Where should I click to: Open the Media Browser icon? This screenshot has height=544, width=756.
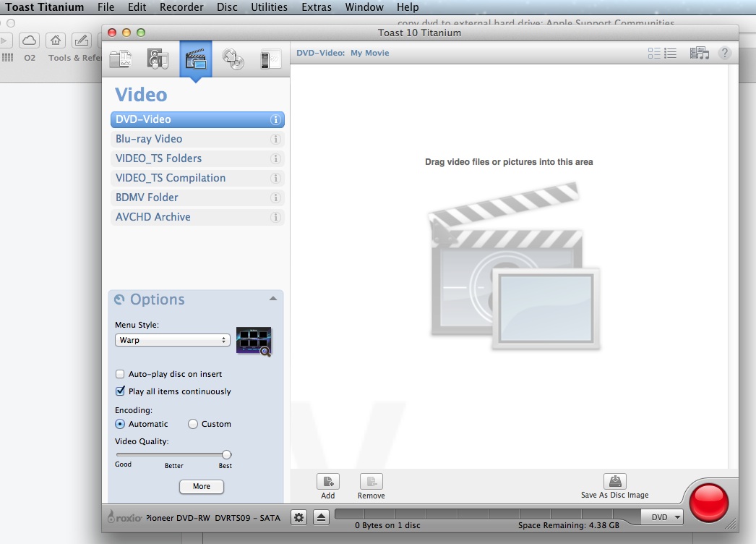coord(699,52)
